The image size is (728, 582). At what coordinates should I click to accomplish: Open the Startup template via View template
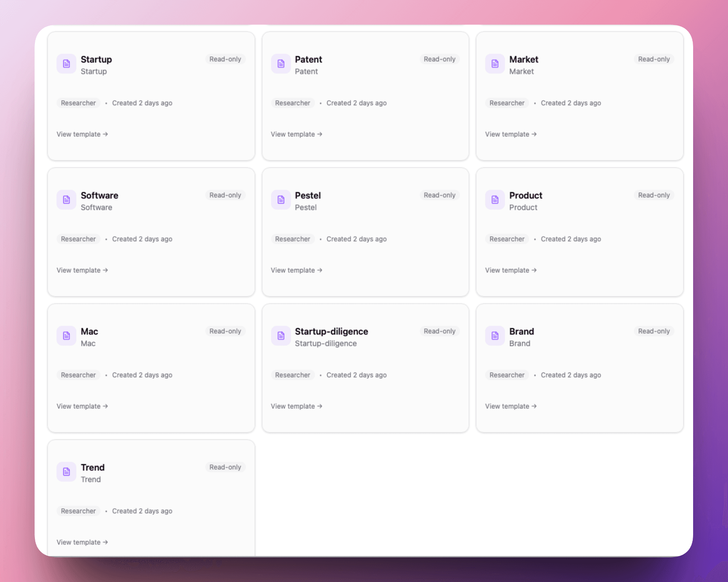coord(82,134)
